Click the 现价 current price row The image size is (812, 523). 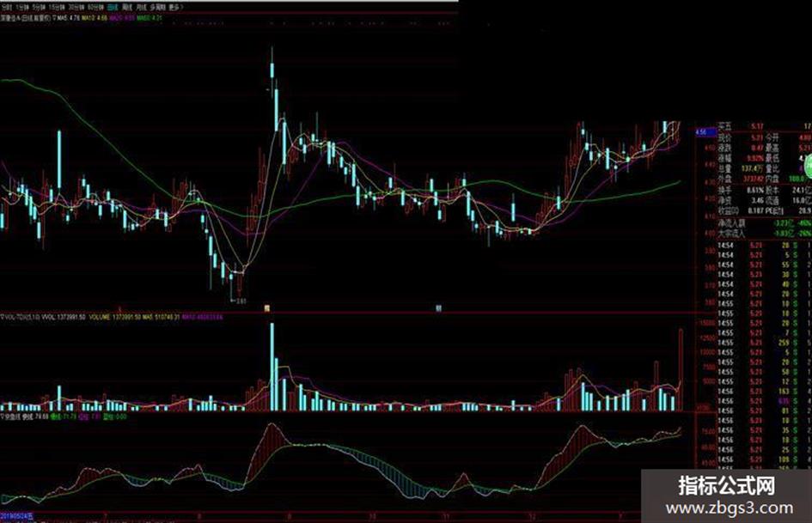[x=741, y=137]
